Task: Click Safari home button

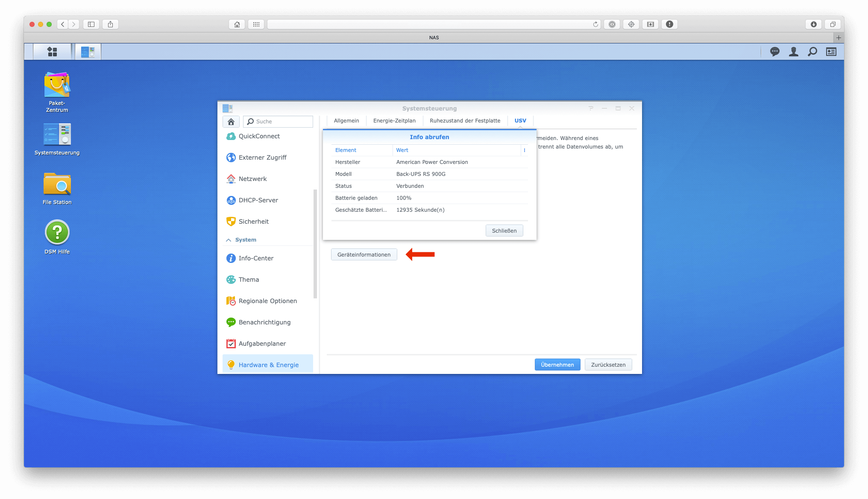Action: [237, 24]
